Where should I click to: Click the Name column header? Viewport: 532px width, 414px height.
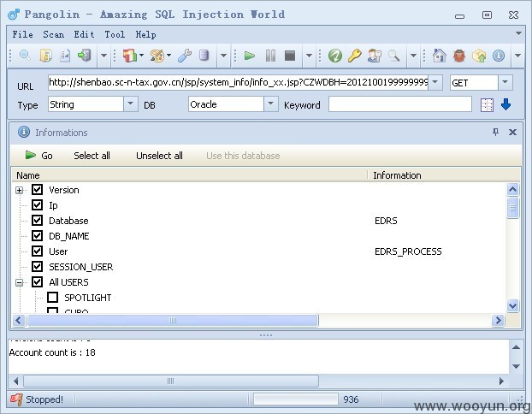click(190, 175)
